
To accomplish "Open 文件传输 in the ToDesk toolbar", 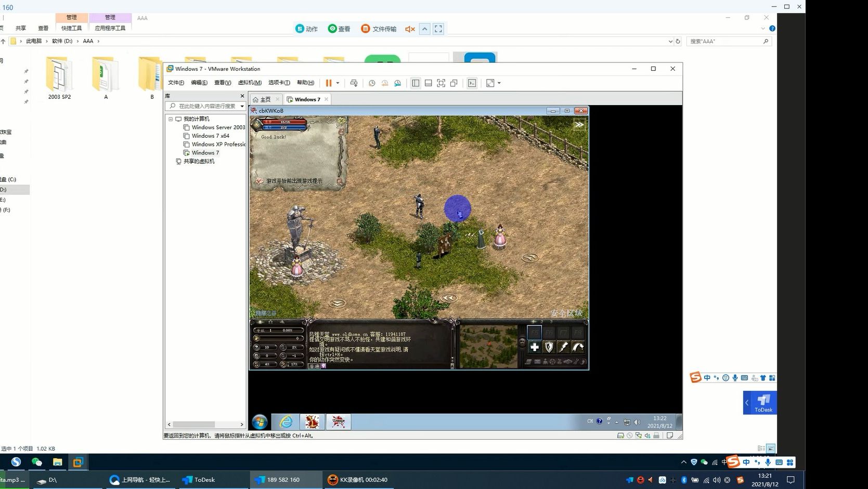I will click(x=379, y=29).
